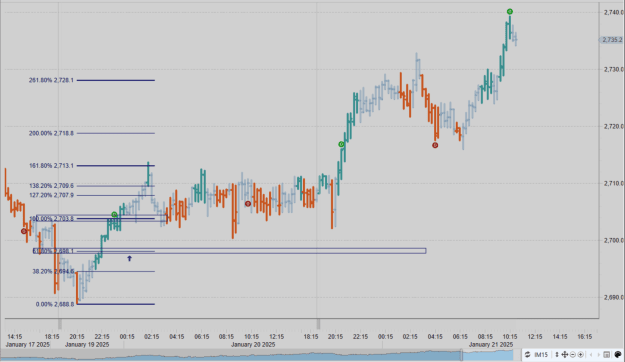Click the 261.80% 2,728.1 Fibonacci label
This screenshot has height=362, width=625.
click(51, 80)
